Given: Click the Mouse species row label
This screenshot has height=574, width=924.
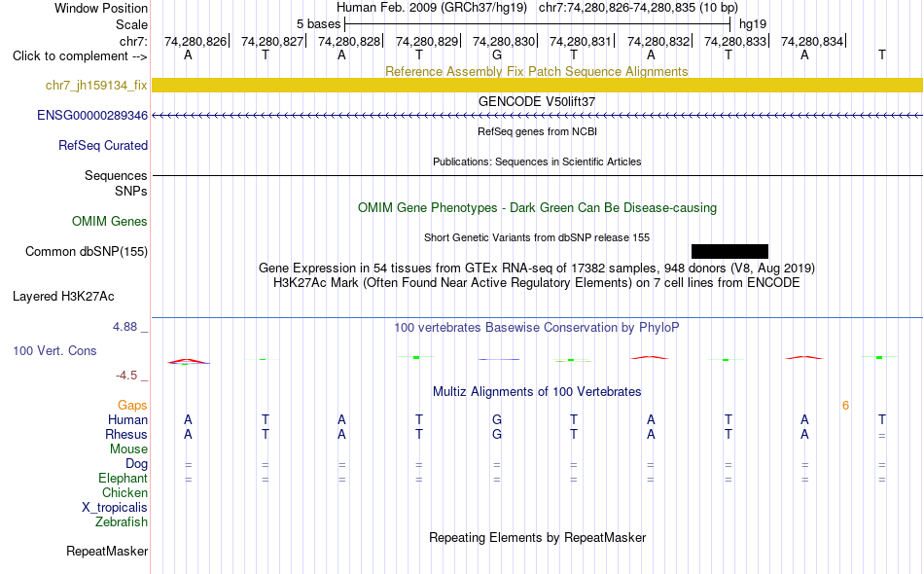Looking at the screenshot, I should click(x=128, y=449).
